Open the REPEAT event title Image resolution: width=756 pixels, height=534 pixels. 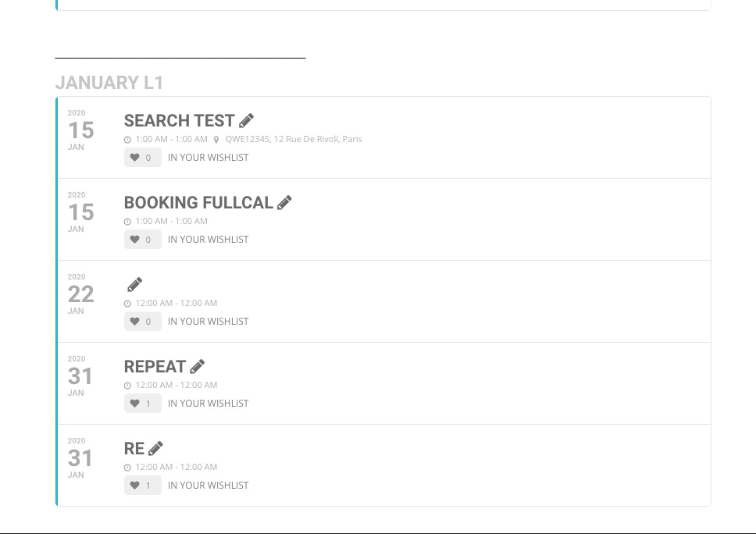155,367
